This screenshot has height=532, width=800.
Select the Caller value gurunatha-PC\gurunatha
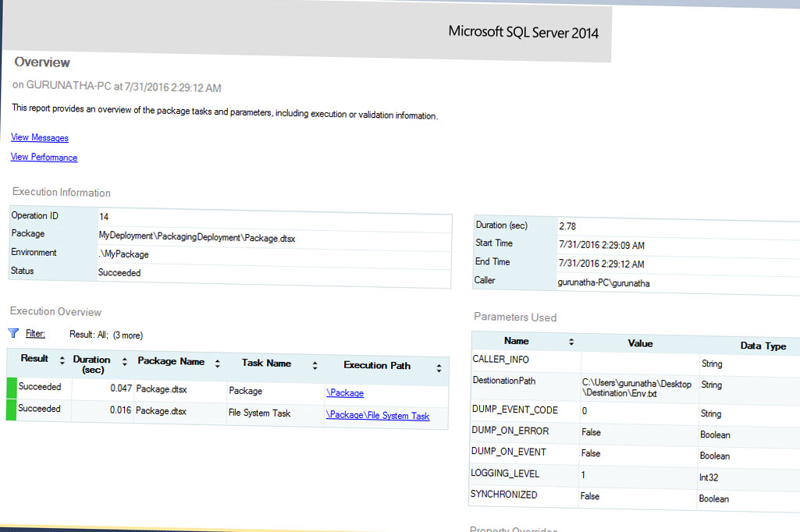click(603, 282)
